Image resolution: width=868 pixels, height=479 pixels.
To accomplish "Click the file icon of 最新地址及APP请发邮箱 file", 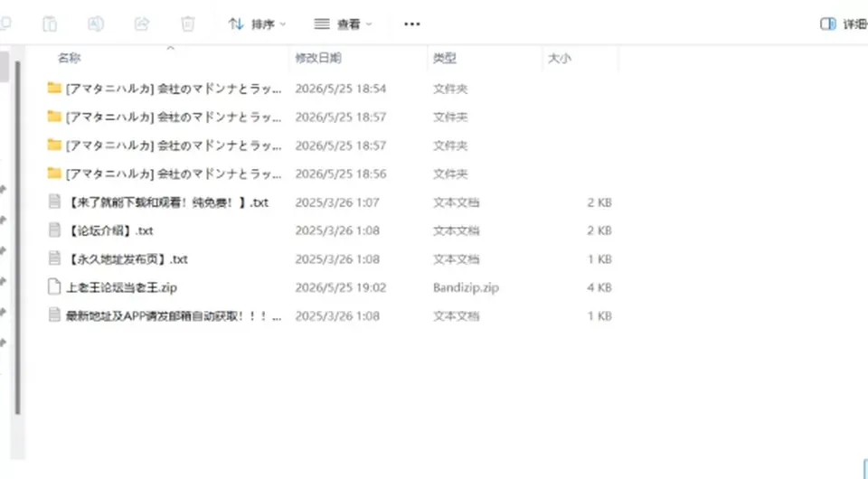I will [x=54, y=315].
